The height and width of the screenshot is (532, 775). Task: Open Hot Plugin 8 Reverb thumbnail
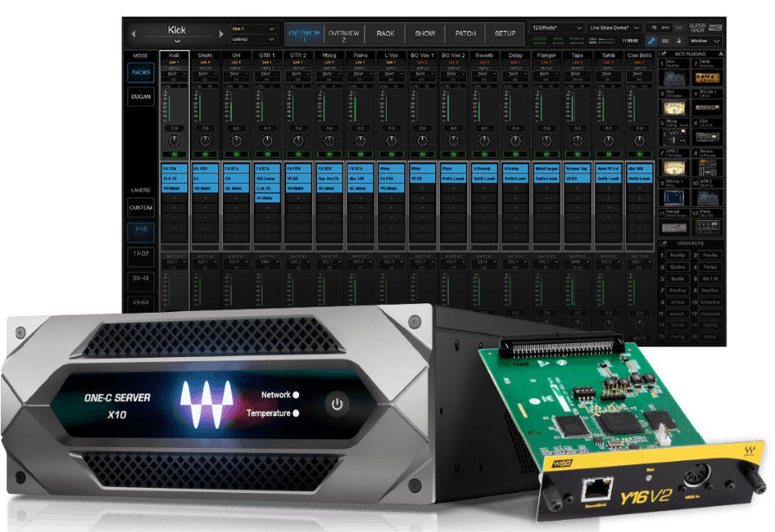pos(707,168)
